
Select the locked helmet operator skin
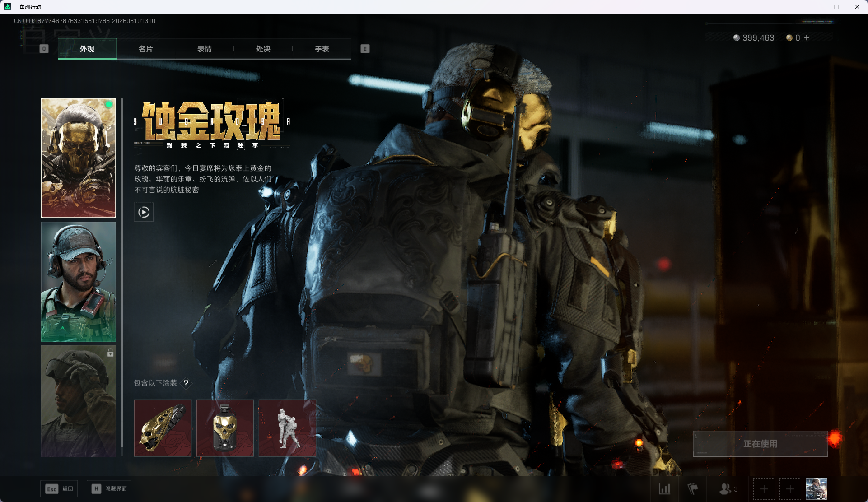tap(79, 401)
